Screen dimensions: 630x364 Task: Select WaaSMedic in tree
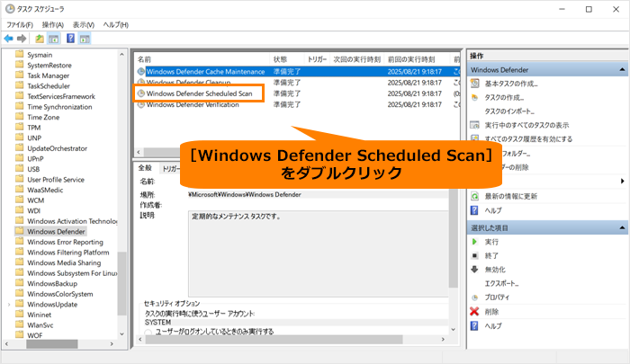(45, 190)
